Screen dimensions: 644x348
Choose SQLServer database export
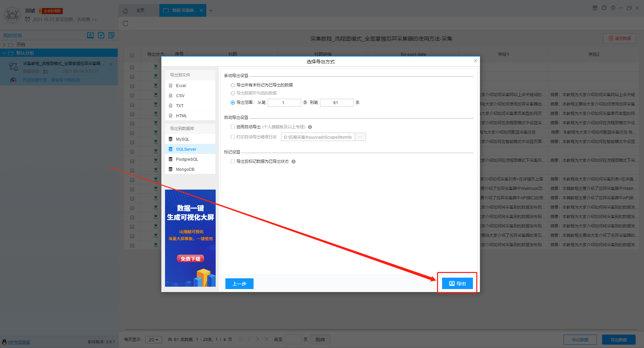tap(190, 149)
